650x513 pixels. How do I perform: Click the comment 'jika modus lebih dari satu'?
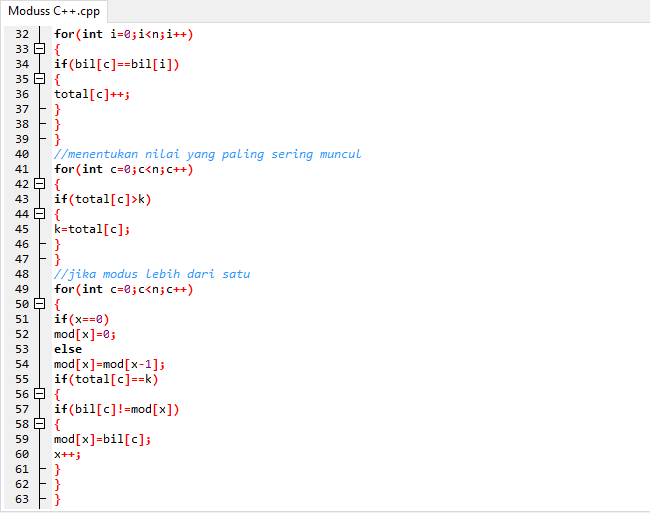(x=152, y=274)
